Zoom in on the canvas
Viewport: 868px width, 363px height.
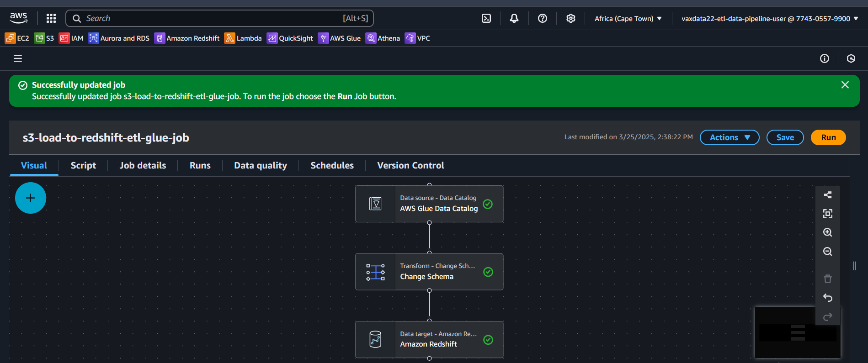[x=828, y=232]
